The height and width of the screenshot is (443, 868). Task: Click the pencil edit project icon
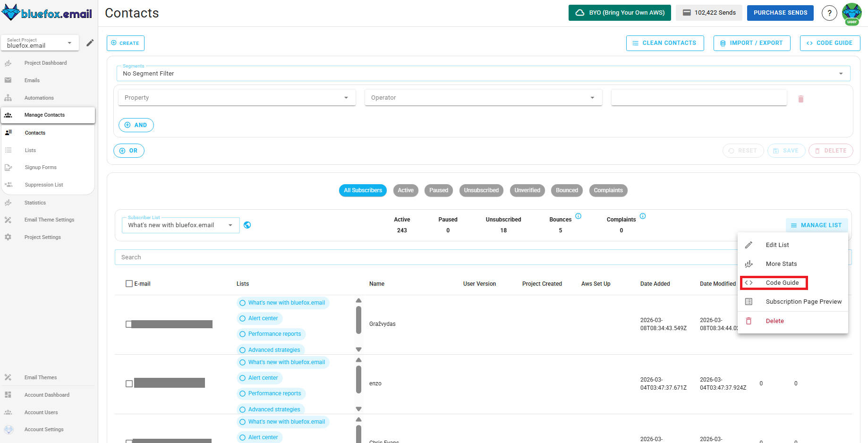tap(90, 43)
